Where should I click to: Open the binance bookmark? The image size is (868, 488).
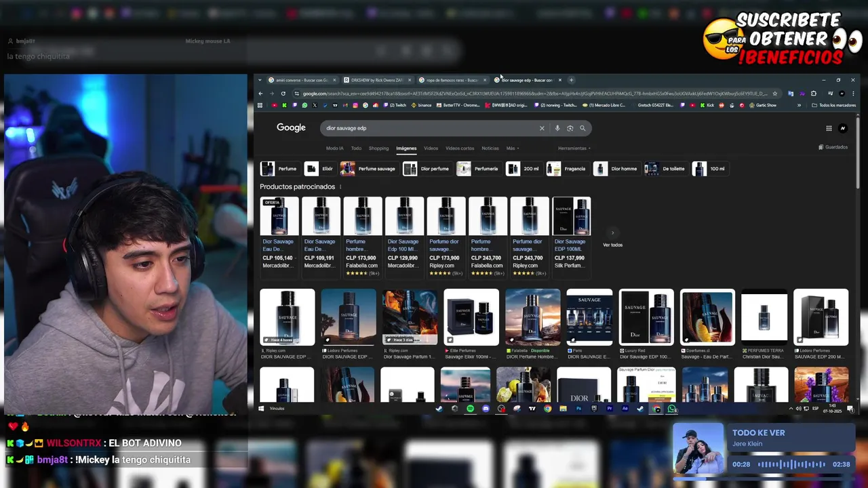click(x=420, y=105)
